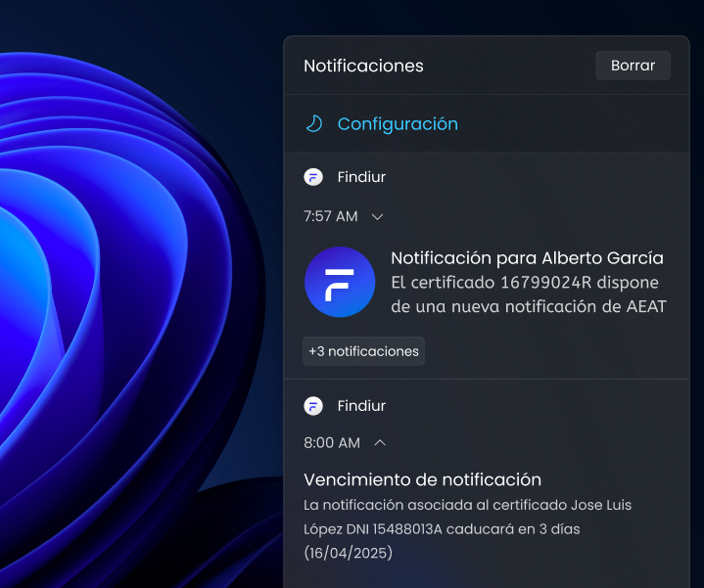Show the +3 notificaciones button
Viewport: 704px width, 588px height.
tap(363, 351)
